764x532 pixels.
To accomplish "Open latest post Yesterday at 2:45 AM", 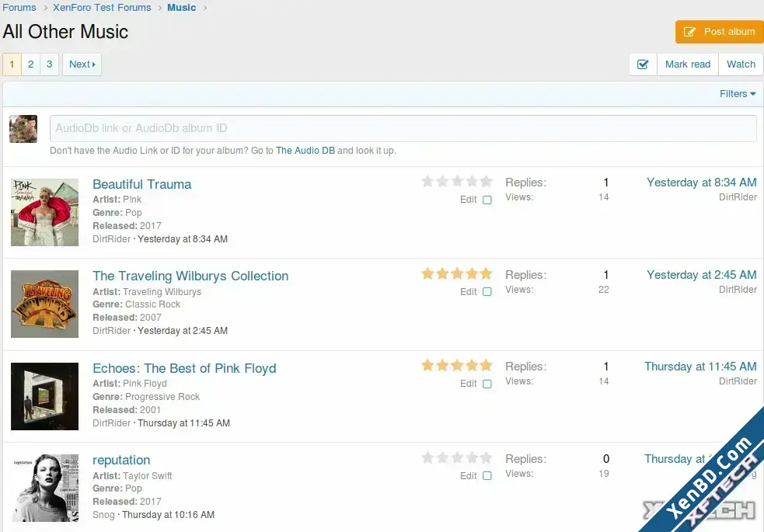I will pyautogui.click(x=701, y=275).
